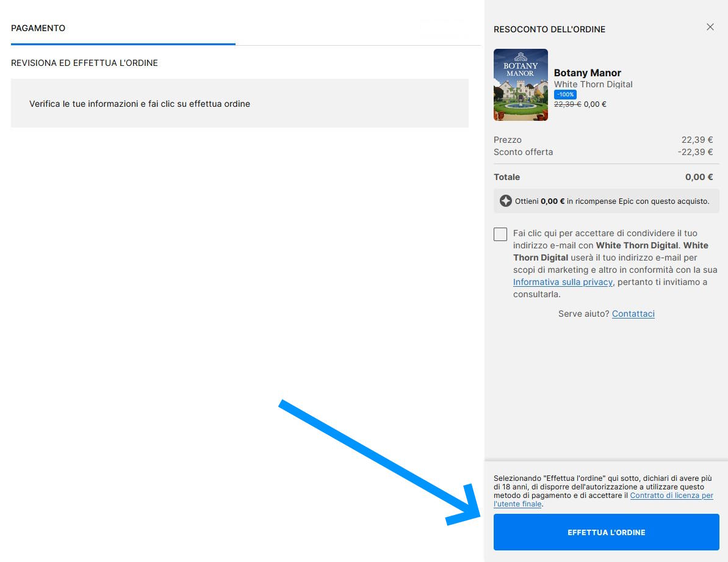The height and width of the screenshot is (562, 728).
Task: Click the Botany Manor game title
Action: point(587,73)
